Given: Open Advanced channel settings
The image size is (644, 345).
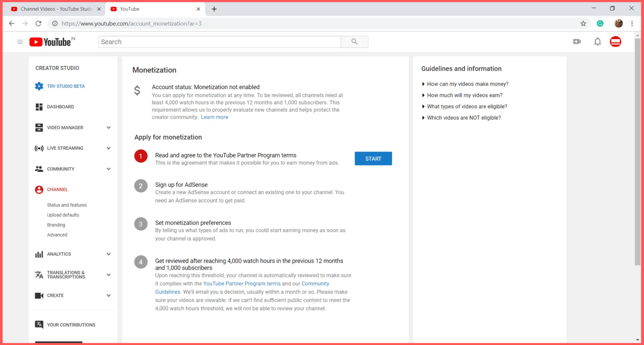Looking at the screenshot, I should [x=57, y=235].
